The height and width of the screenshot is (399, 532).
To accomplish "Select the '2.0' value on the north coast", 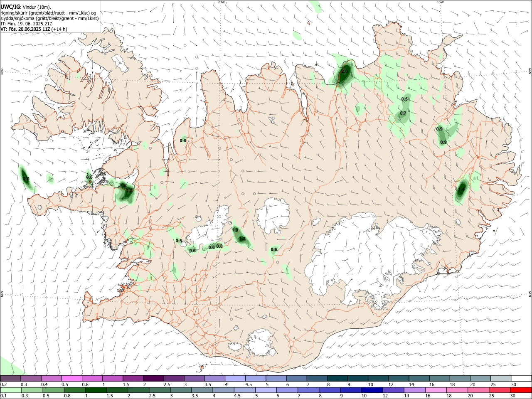I will coord(345,71).
